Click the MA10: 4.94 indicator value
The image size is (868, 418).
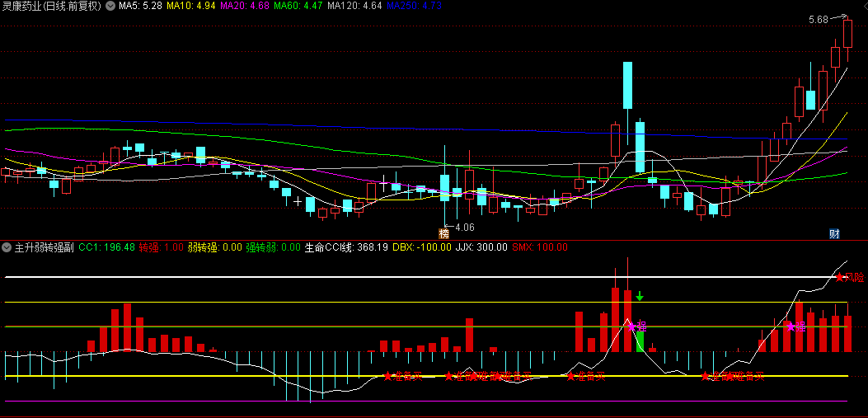pyautogui.click(x=190, y=6)
